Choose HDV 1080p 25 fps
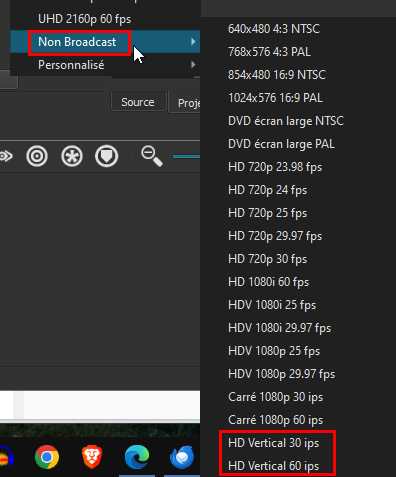The height and width of the screenshot is (477, 396). click(x=274, y=351)
